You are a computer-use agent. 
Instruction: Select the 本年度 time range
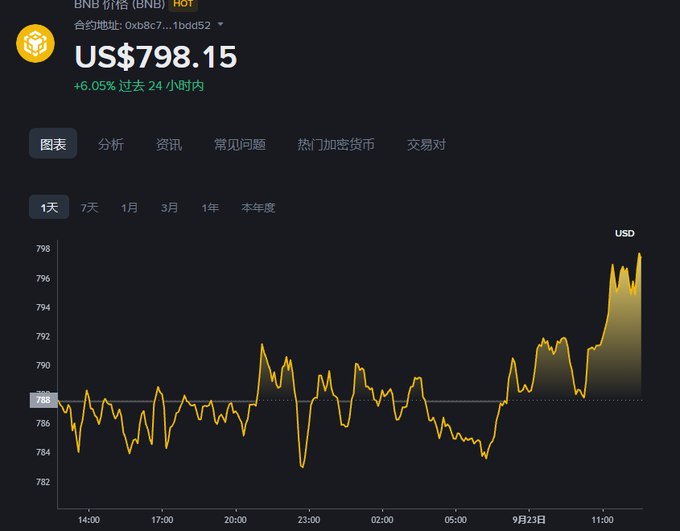pyautogui.click(x=258, y=208)
